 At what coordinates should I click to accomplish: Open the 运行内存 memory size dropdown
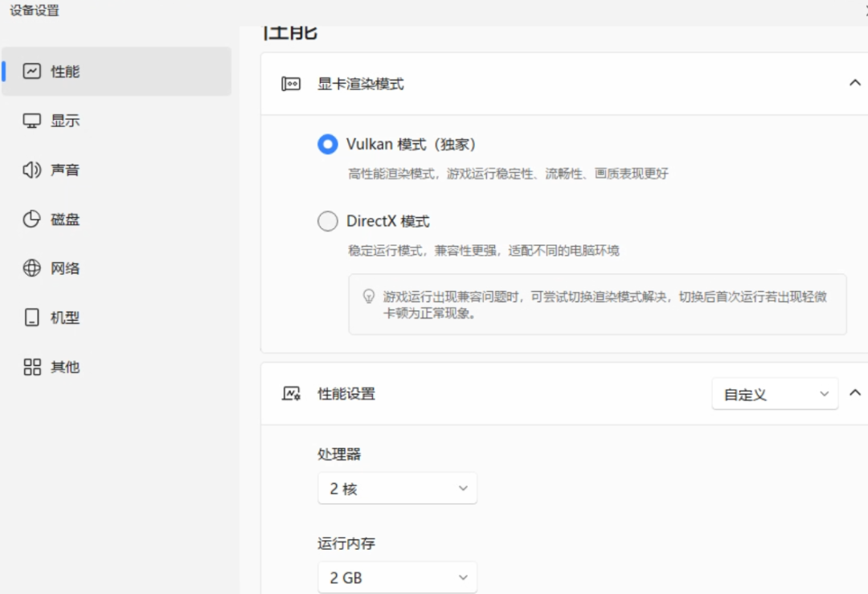coord(397,577)
